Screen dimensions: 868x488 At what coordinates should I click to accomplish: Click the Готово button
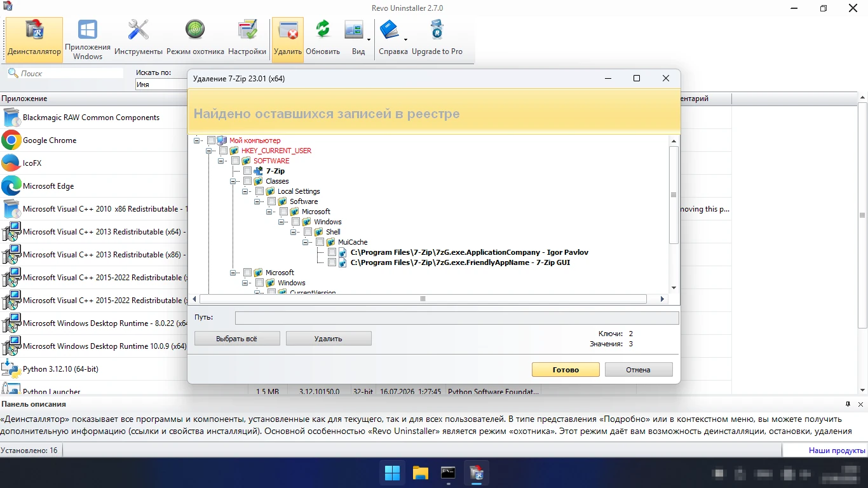pyautogui.click(x=566, y=370)
